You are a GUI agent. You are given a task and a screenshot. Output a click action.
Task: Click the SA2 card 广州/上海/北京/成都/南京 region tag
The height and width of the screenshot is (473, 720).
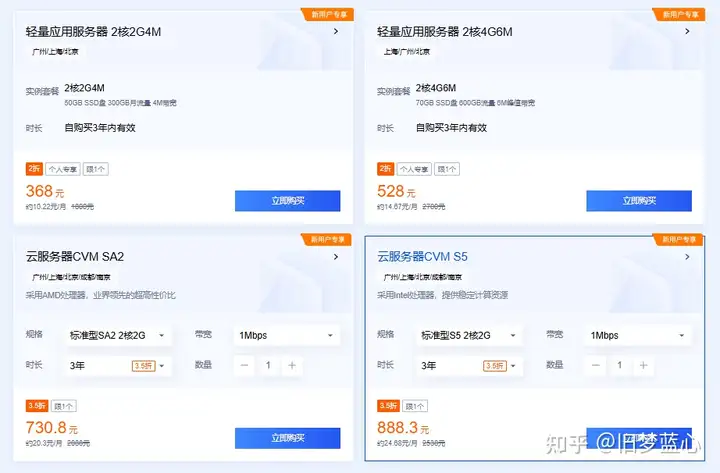point(71,277)
